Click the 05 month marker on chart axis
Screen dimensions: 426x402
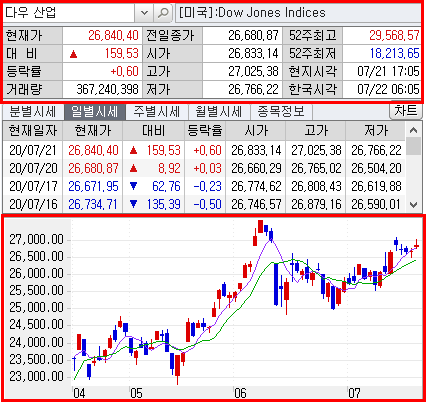coord(136,393)
